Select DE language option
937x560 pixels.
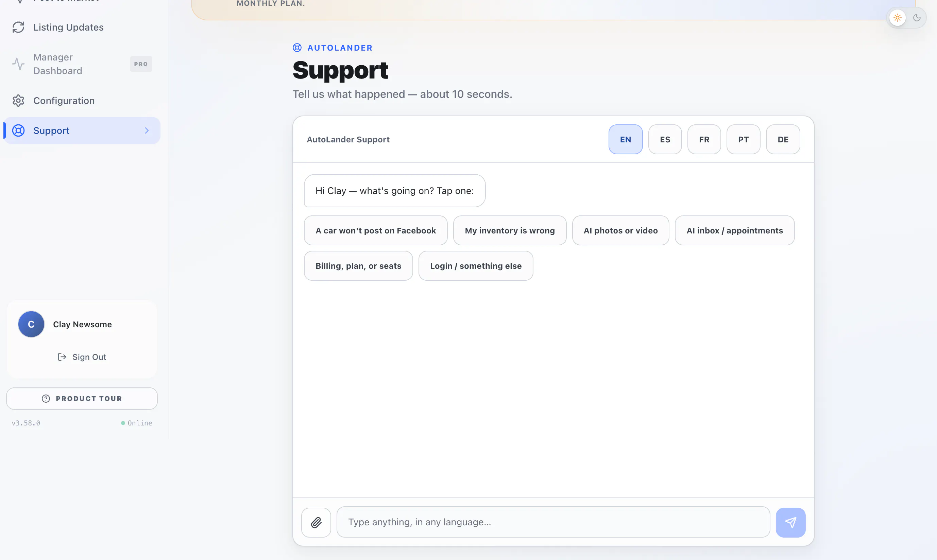pyautogui.click(x=783, y=139)
